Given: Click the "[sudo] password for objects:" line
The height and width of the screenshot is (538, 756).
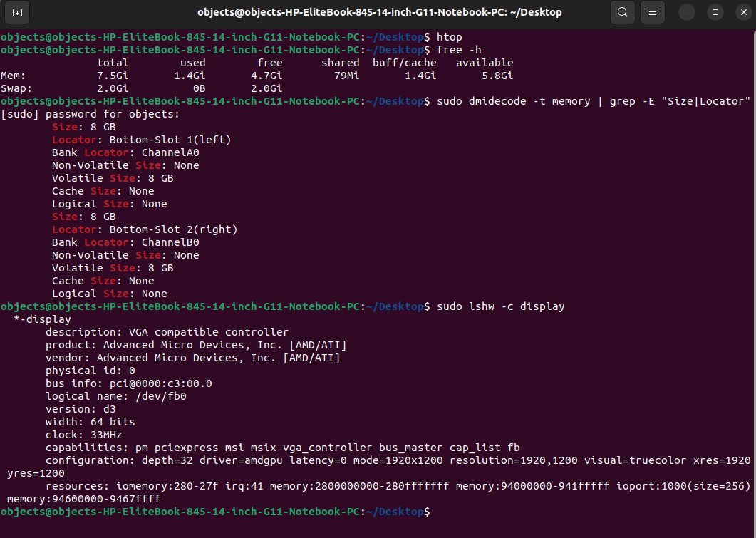Looking at the screenshot, I should tap(90, 114).
